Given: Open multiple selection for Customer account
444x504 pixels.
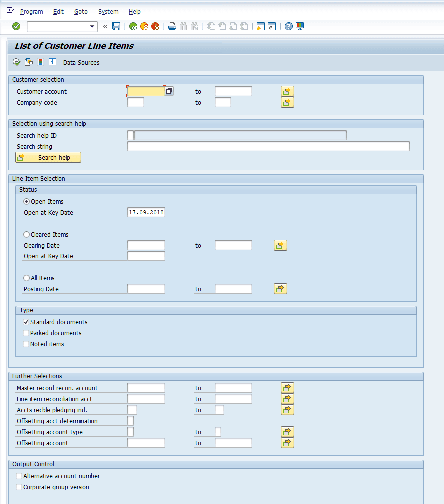Looking at the screenshot, I should (287, 92).
